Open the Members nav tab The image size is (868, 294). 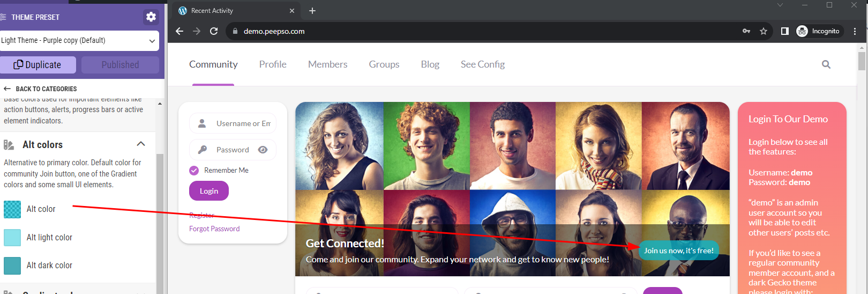tap(327, 64)
